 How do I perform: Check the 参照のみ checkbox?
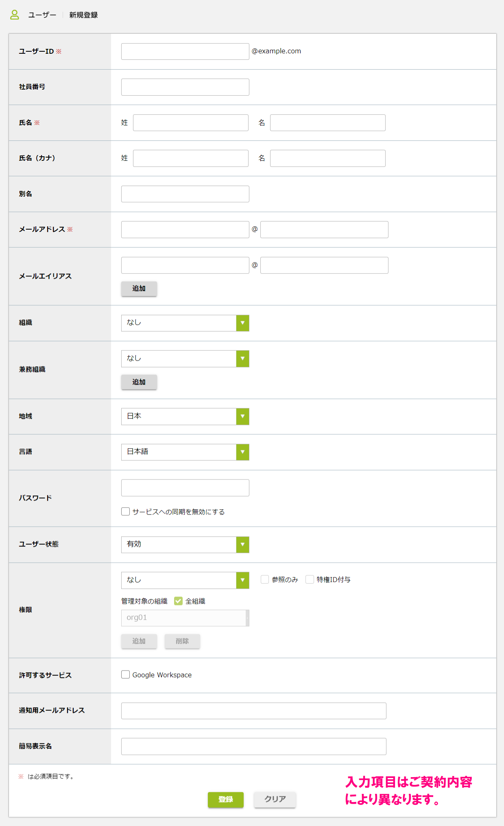(265, 579)
